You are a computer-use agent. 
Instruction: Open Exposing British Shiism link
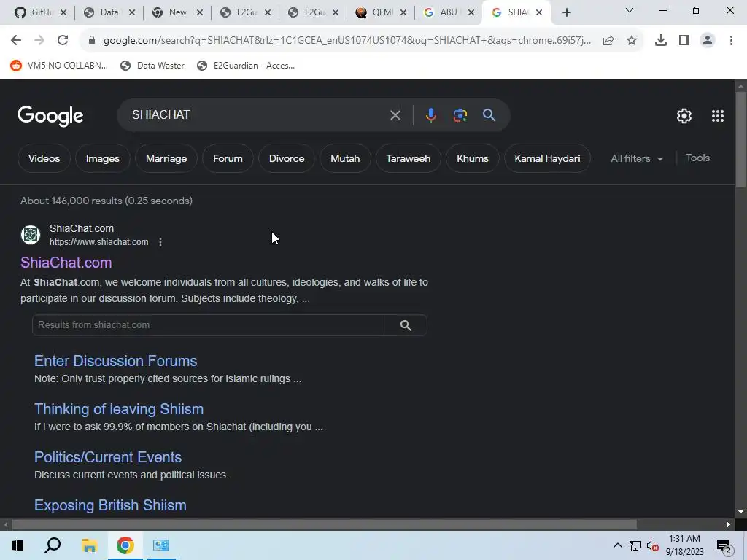111,505
